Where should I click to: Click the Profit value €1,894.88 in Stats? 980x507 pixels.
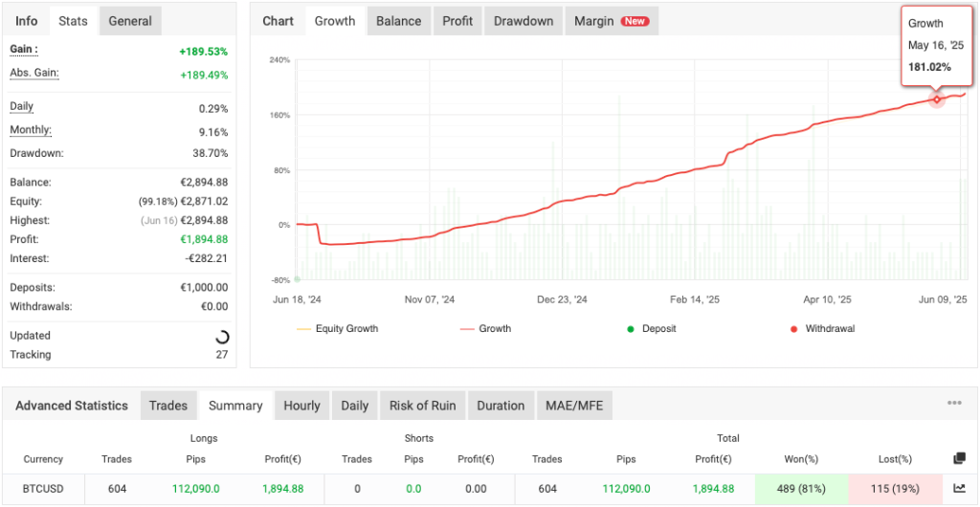point(204,239)
